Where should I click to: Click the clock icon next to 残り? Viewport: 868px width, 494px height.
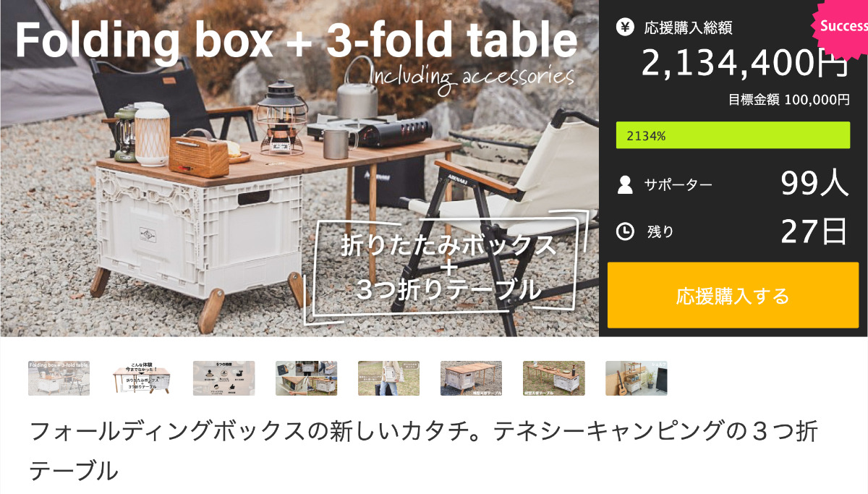(x=625, y=231)
